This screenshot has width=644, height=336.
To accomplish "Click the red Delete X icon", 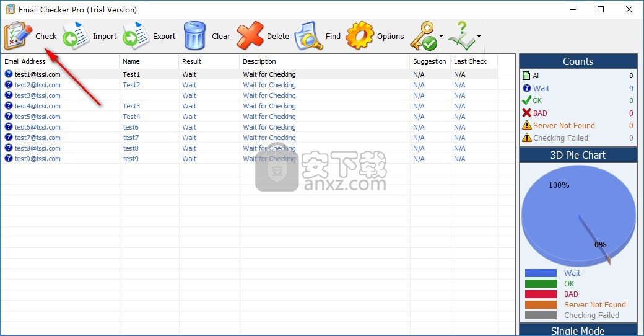I will click(x=250, y=36).
